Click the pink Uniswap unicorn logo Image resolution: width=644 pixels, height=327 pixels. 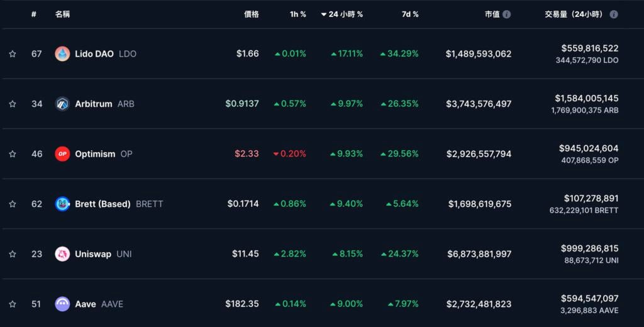point(62,254)
